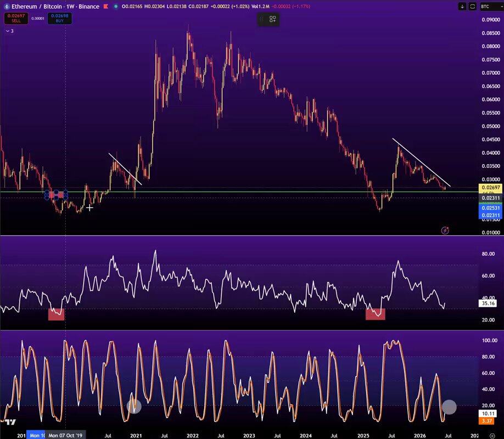Click the 0.00001 spread value

[38, 18]
